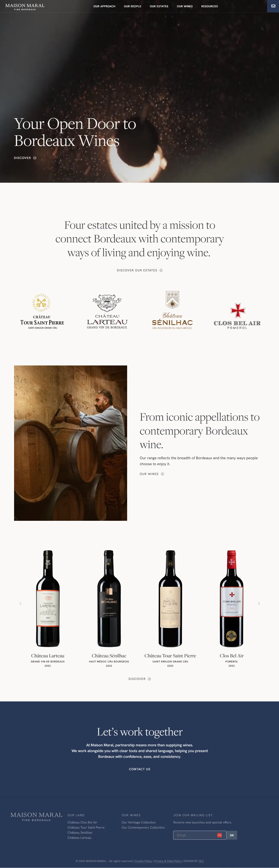This screenshot has height=868, width=279.
Task: Open the Our Approach menu
Action: [x=104, y=6]
